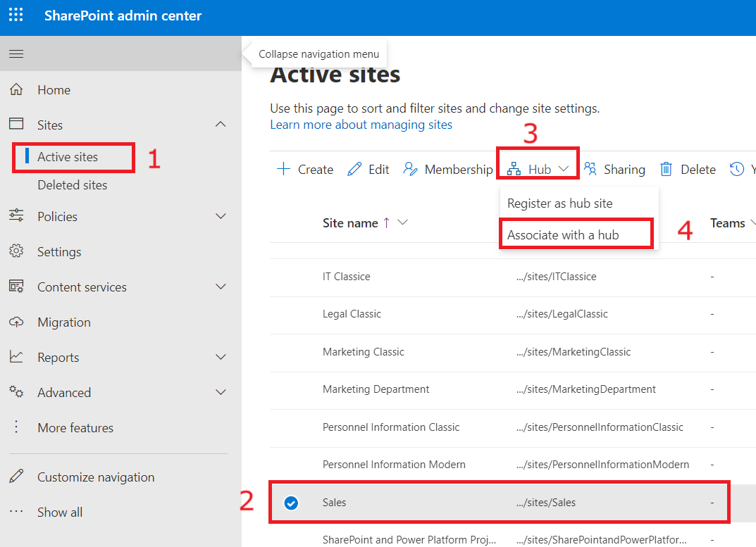Click the Customize navigation pencil icon
Image resolution: width=756 pixels, height=547 pixels.
pos(16,477)
